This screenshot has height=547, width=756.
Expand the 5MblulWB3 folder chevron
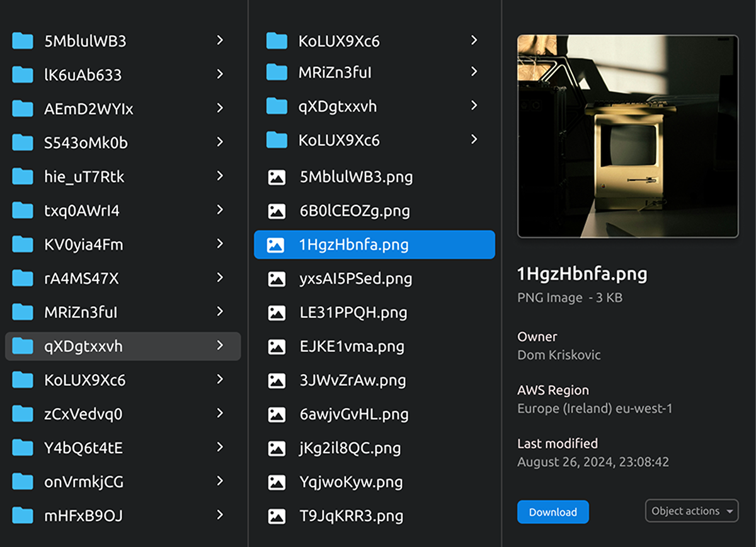[220, 41]
